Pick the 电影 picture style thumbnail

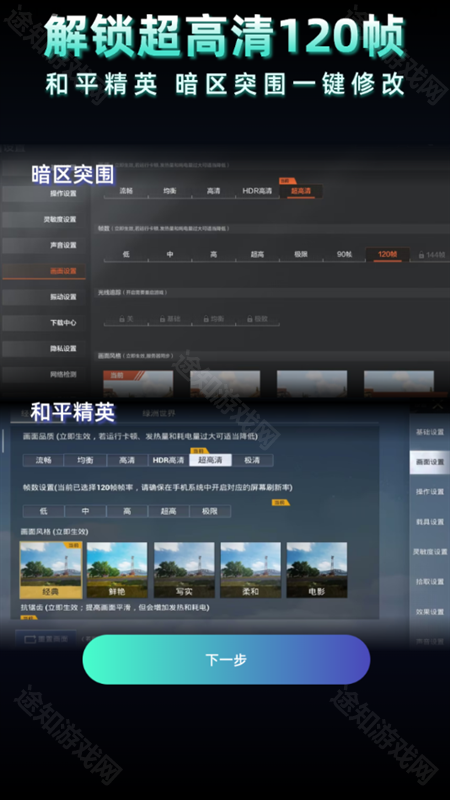point(317,570)
